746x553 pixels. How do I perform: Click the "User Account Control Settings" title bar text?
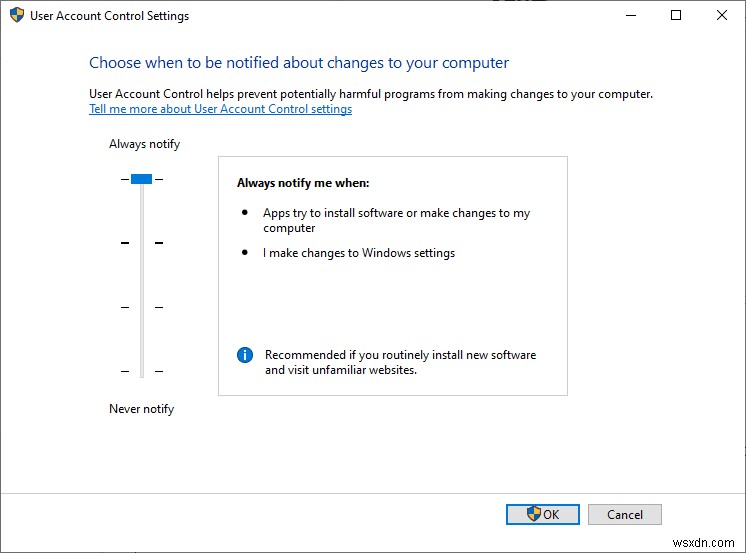[x=110, y=16]
